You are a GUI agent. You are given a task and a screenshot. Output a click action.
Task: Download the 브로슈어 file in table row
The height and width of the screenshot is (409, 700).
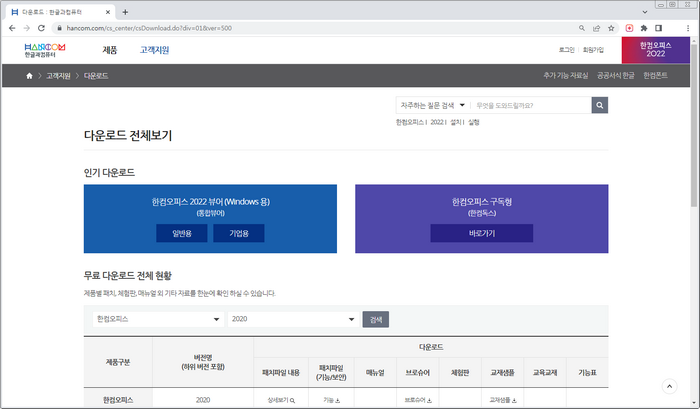coord(418,400)
